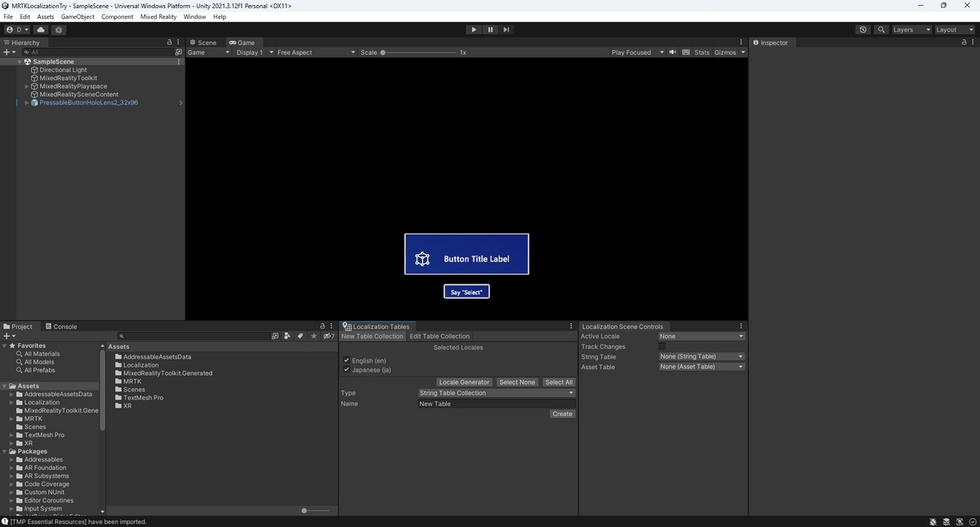Uncheck the Japanese (ja) locale
This screenshot has height=527, width=980.
point(346,369)
